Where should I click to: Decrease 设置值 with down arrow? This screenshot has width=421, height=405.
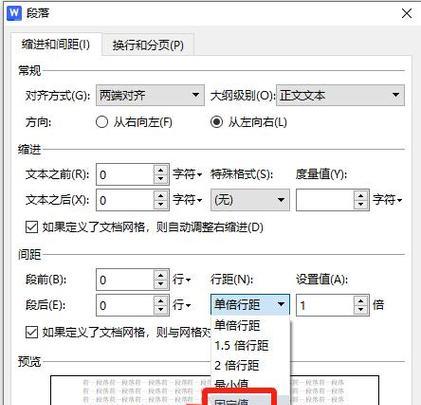361,310
